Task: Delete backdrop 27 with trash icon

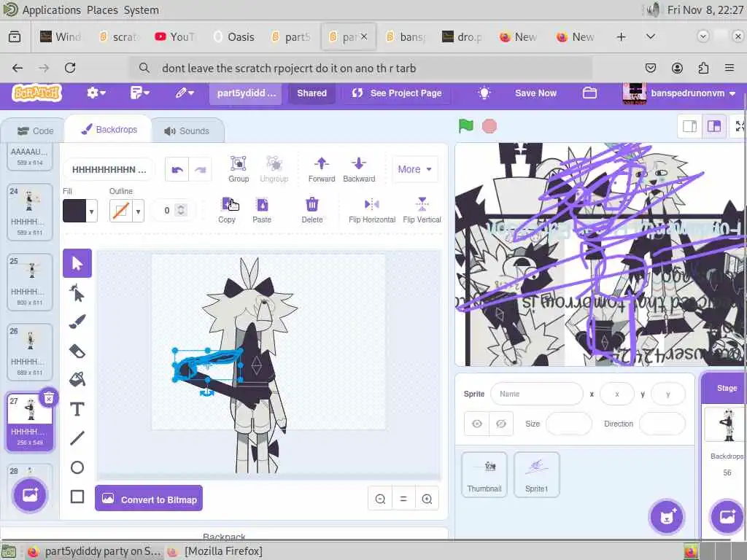Action: tap(49, 399)
